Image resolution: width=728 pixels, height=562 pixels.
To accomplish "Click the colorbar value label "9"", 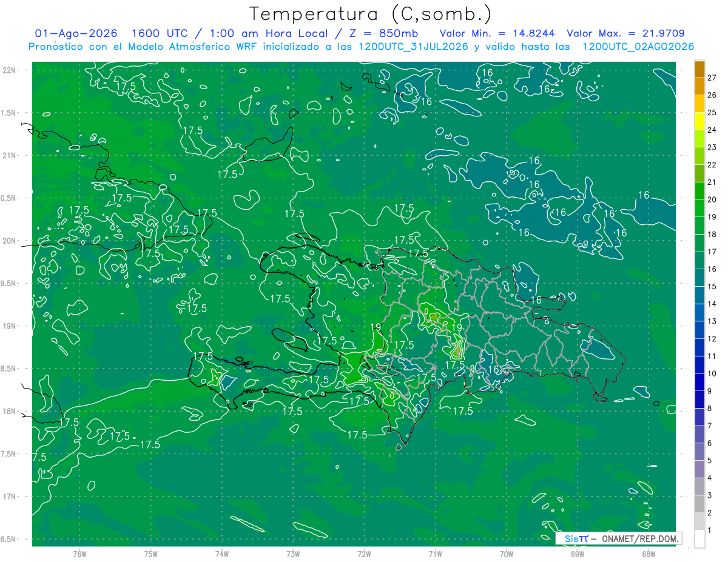I will (x=710, y=391).
